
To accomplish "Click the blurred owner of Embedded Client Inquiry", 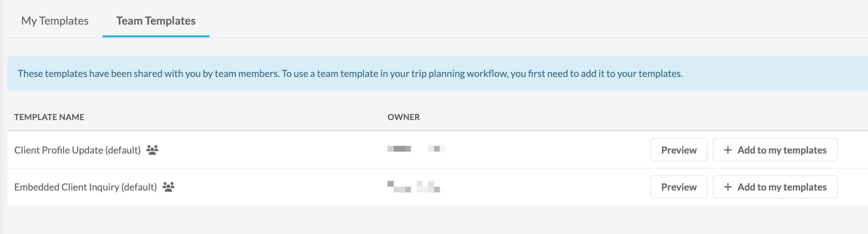I will coord(416,187).
